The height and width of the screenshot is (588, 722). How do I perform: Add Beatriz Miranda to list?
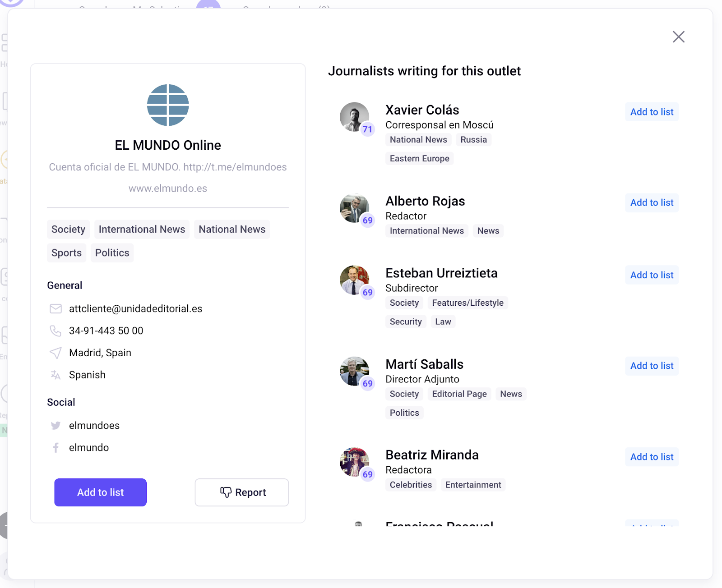click(x=652, y=457)
